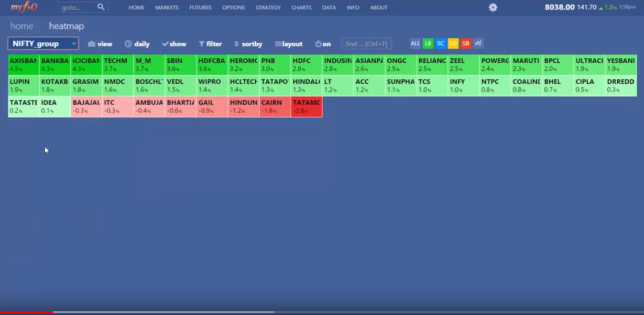Click the TCS 1.0% tile
The height and width of the screenshot is (315, 644).
click(432, 86)
